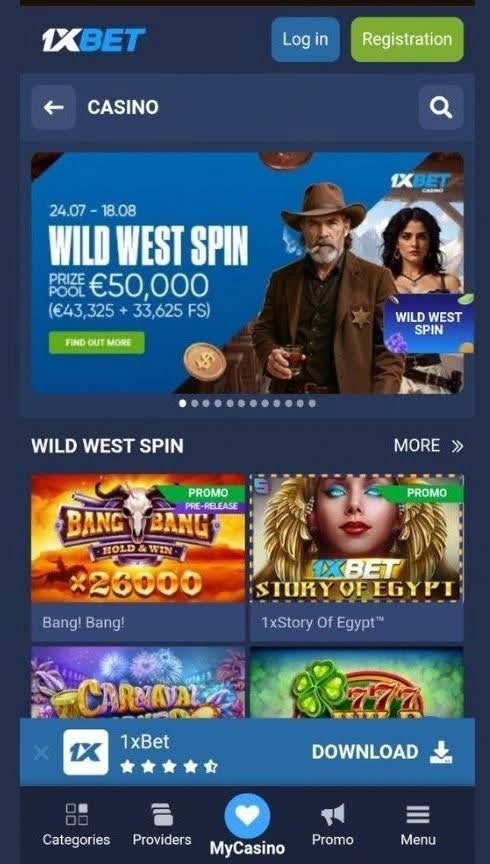Dismiss the 1xBet download banner
This screenshot has width=490, height=864.
[41, 752]
